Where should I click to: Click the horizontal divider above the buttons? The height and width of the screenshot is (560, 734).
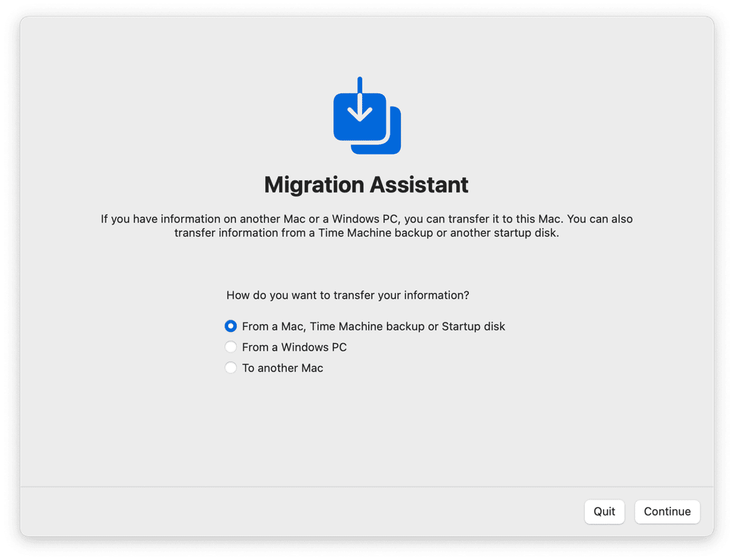(366, 486)
